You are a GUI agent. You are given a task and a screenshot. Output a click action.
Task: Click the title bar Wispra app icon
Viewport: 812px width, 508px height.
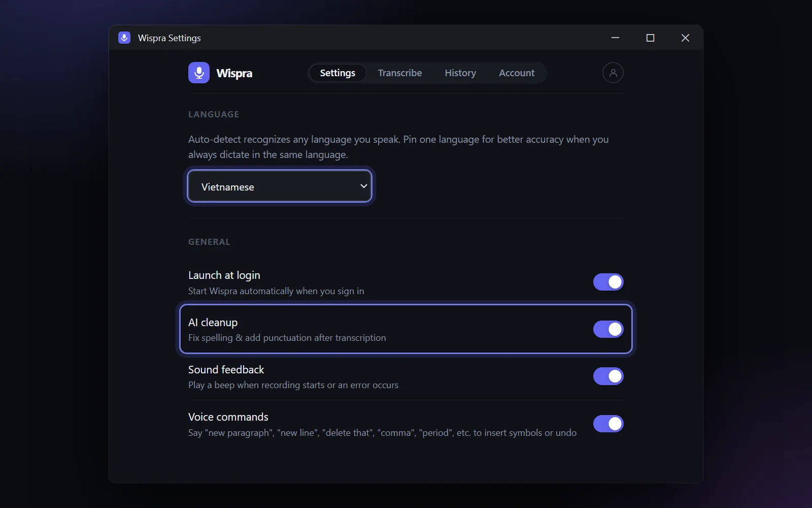[124, 38]
